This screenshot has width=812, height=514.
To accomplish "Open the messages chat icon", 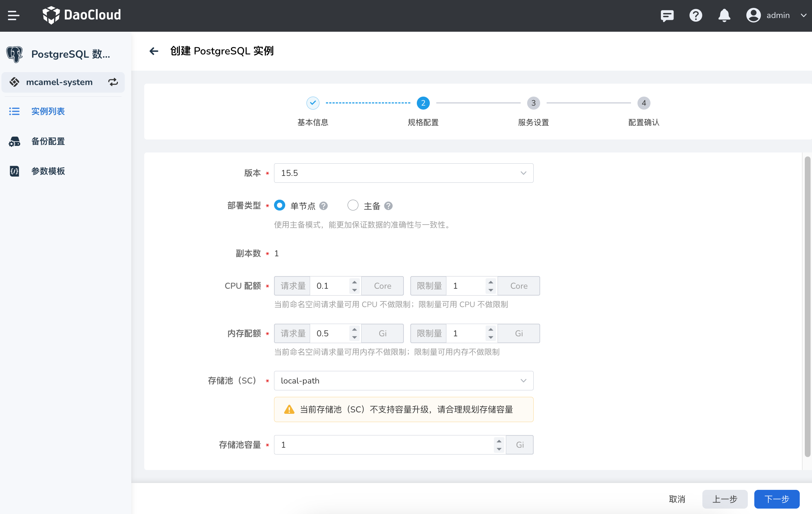I will point(667,15).
